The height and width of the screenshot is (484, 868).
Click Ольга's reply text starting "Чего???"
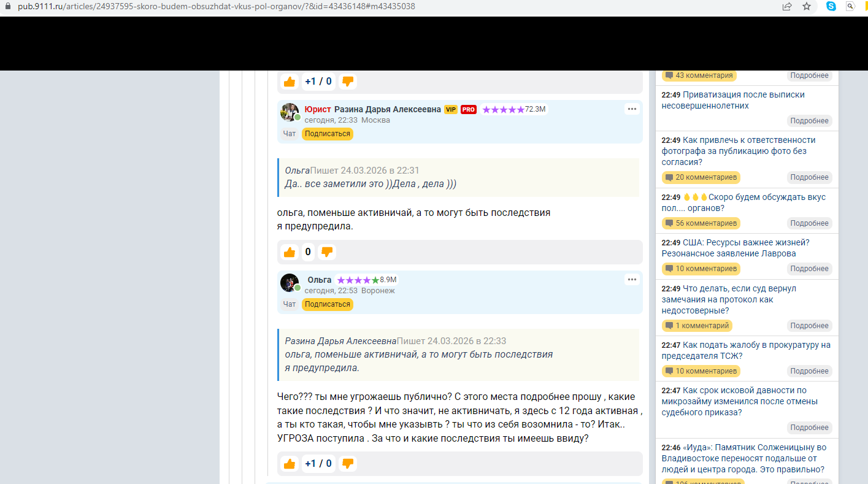pos(460,418)
